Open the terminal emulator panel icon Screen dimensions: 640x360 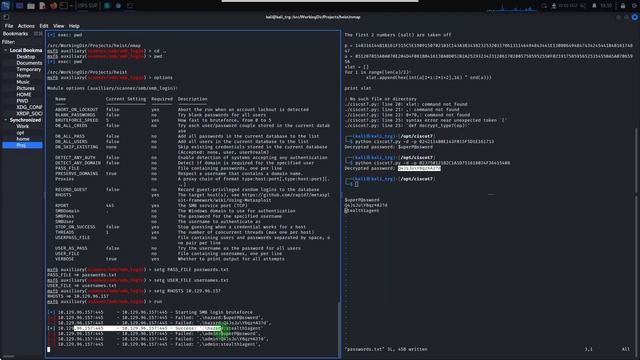coord(64,6)
